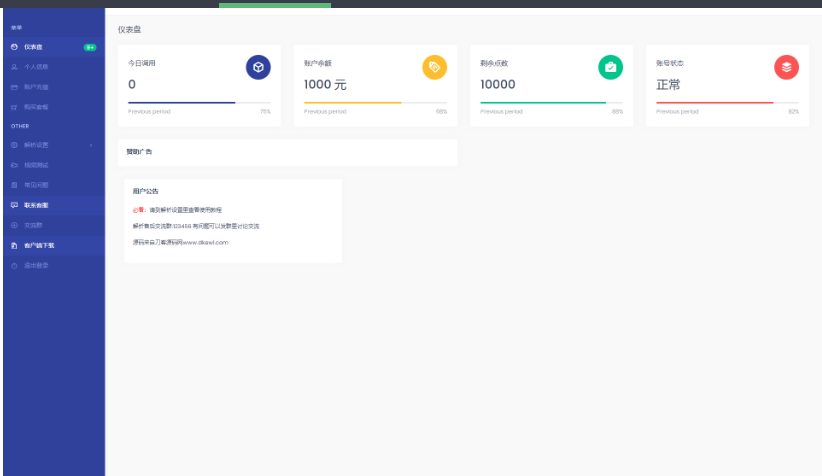
Task: Open 视频测试 in the sidebar
Action: [37, 165]
